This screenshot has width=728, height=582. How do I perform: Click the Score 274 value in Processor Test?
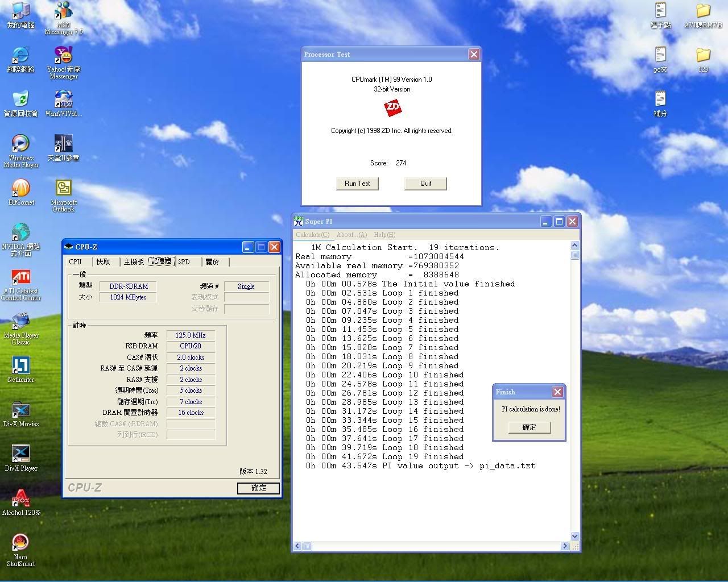[401, 163]
